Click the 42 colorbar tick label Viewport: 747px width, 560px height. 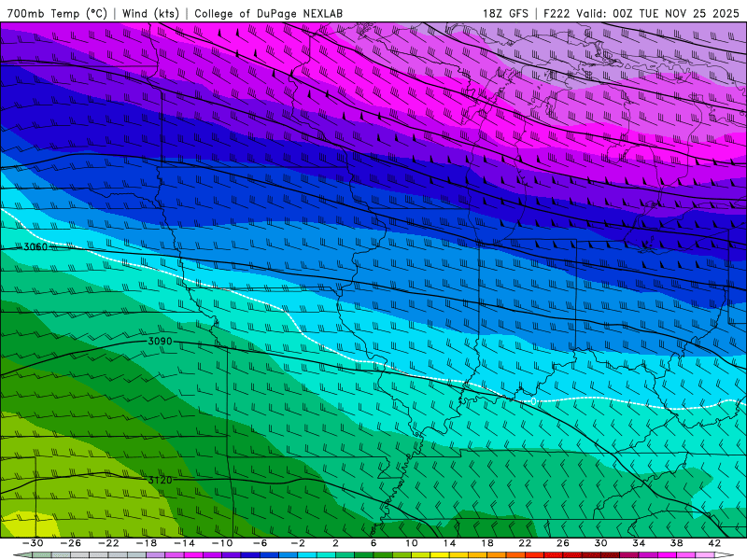tap(714, 543)
